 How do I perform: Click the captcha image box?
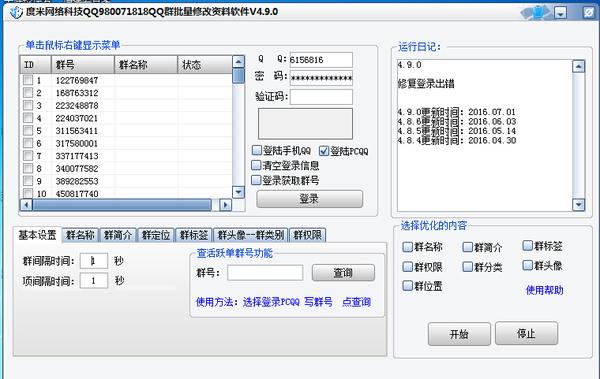(x=305, y=124)
